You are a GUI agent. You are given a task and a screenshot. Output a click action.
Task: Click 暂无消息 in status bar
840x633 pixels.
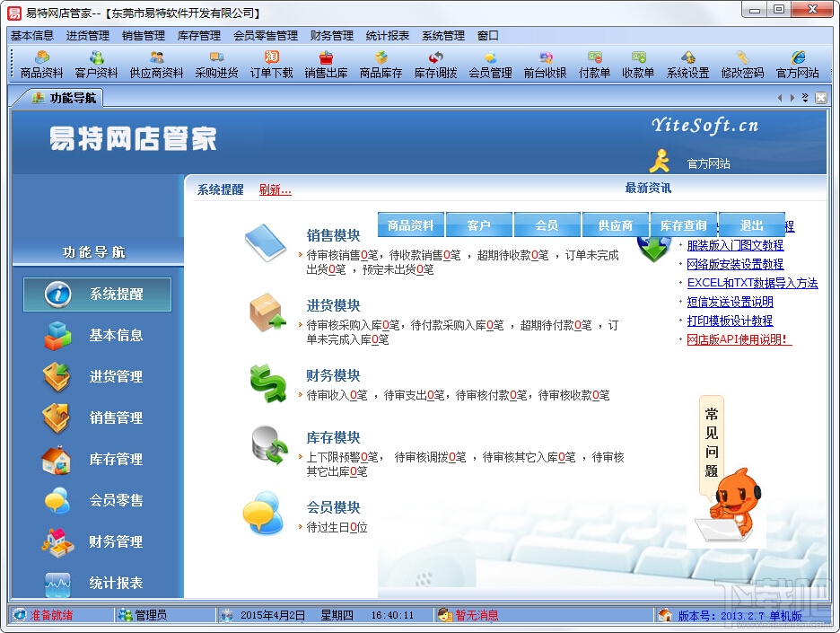[477, 615]
